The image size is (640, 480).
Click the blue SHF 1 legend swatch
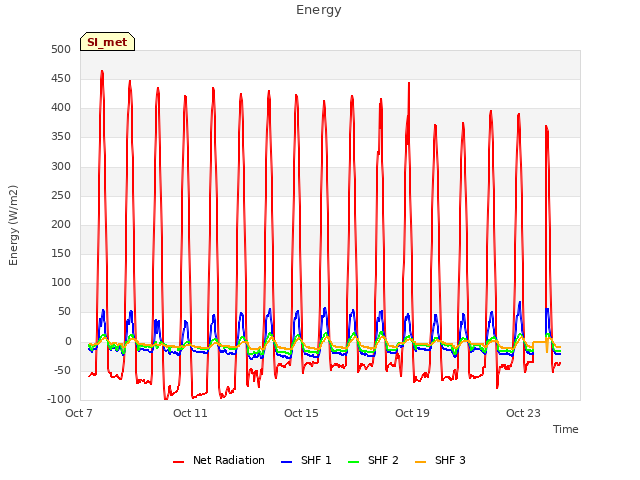point(287,462)
